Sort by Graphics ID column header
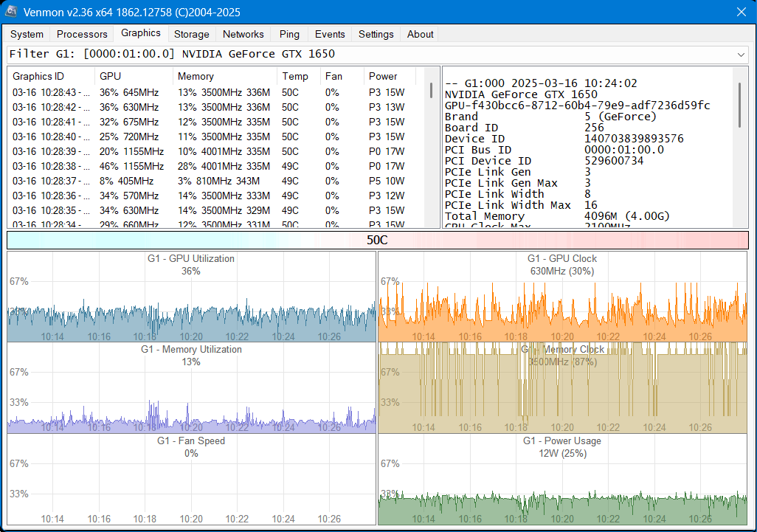This screenshot has height=532, width=757. point(51,76)
